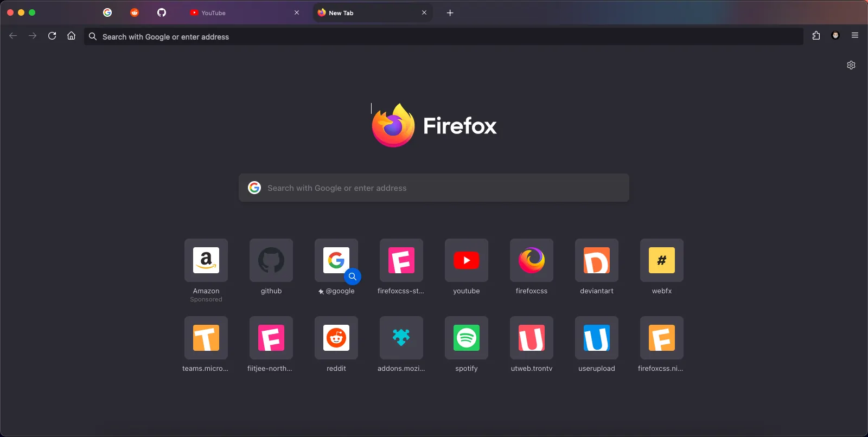Click the center Google search box

coord(434,188)
